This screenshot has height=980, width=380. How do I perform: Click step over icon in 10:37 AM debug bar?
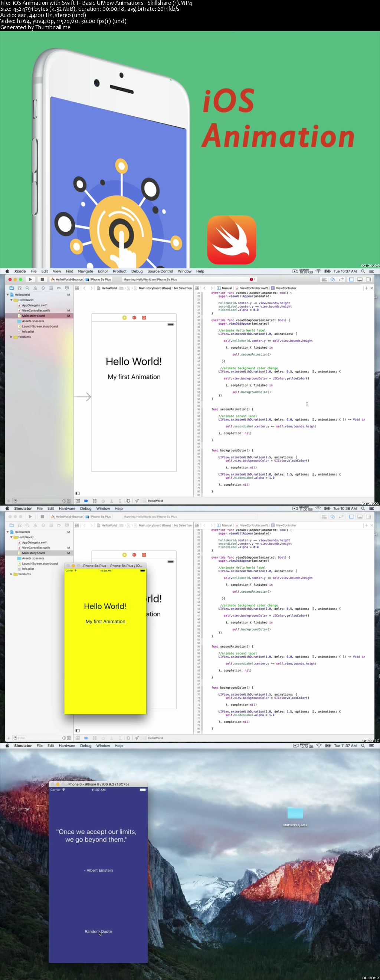click(103, 501)
